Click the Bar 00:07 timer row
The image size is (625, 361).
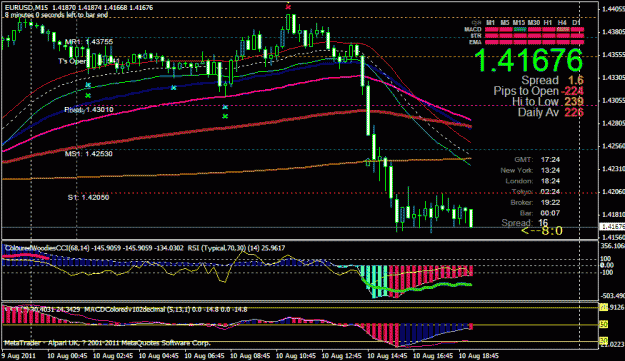[540, 213]
